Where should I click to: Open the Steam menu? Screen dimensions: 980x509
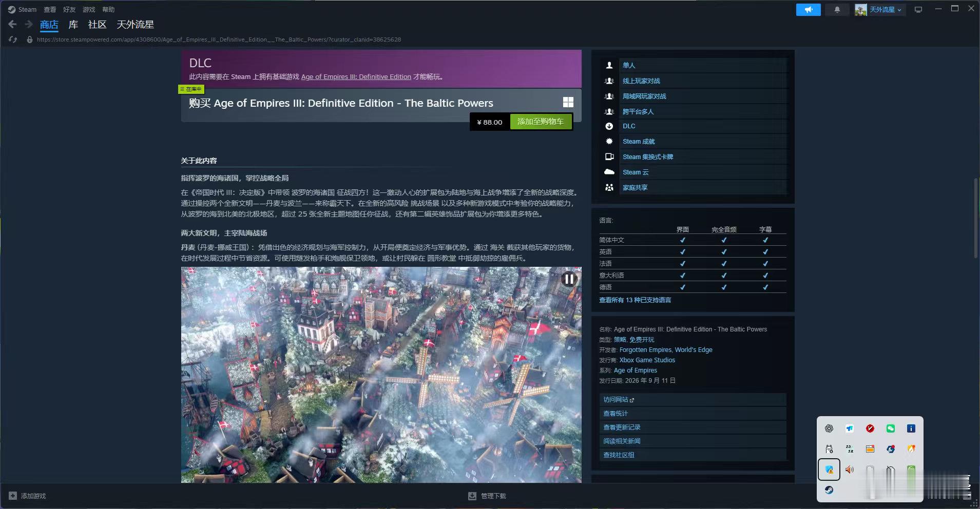pyautogui.click(x=23, y=9)
